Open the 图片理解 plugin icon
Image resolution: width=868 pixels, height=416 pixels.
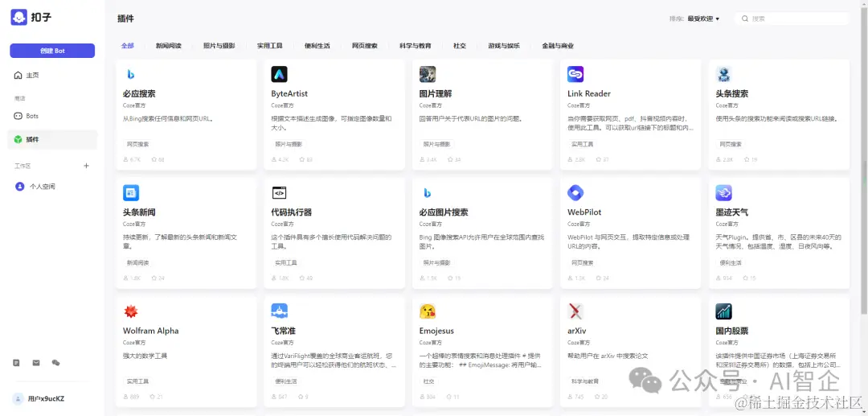coord(428,74)
